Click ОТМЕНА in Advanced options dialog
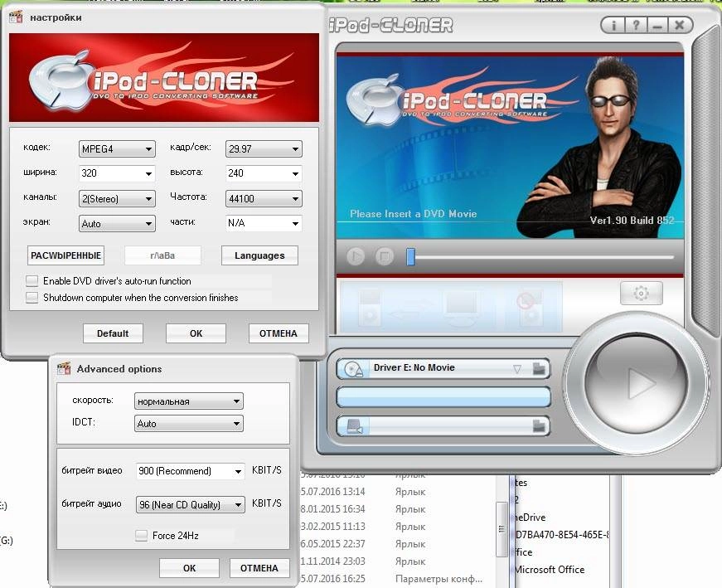This screenshot has width=722, height=588. coord(259,568)
